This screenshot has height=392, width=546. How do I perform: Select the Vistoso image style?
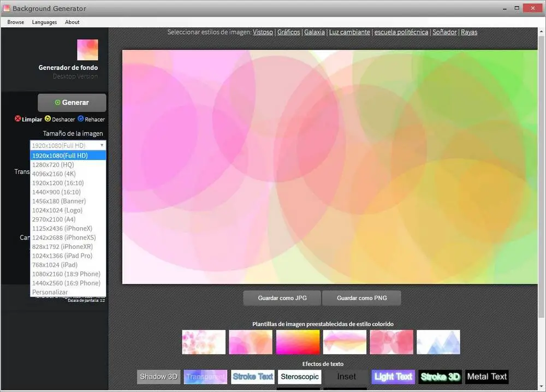(263, 32)
